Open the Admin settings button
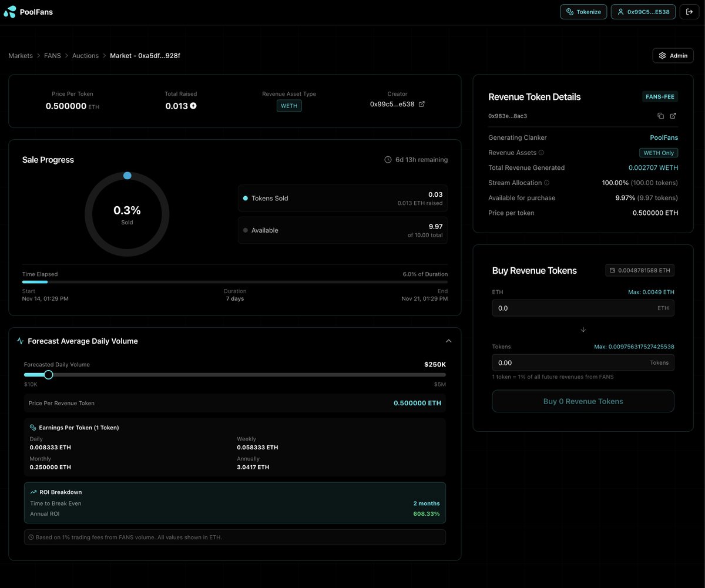 [x=673, y=56]
